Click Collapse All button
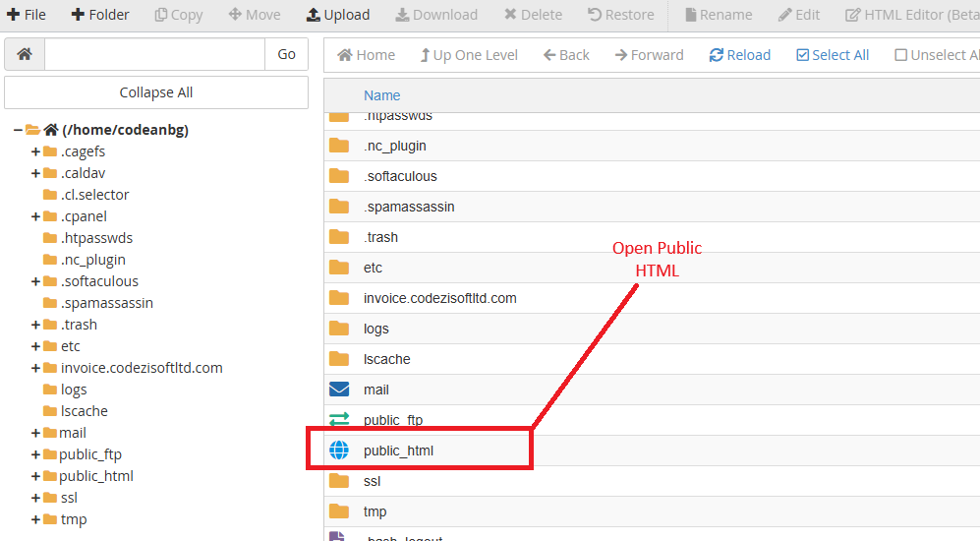The height and width of the screenshot is (541, 980). click(x=156, y=92)
